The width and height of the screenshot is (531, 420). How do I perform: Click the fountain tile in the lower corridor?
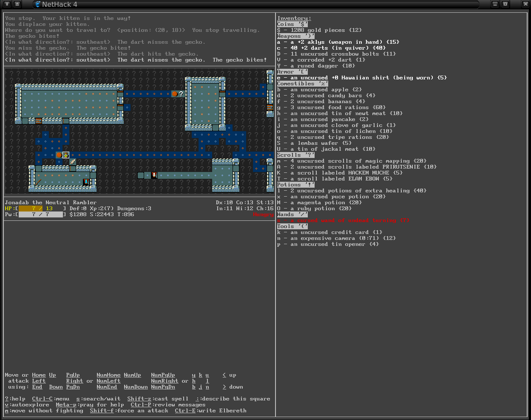(x=154, y=175)
